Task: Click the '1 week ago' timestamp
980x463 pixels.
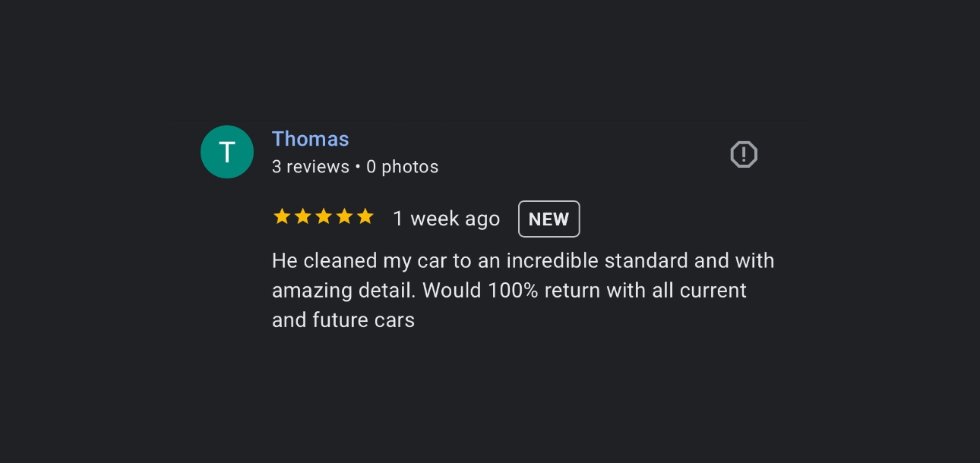Action: point(446,219)
